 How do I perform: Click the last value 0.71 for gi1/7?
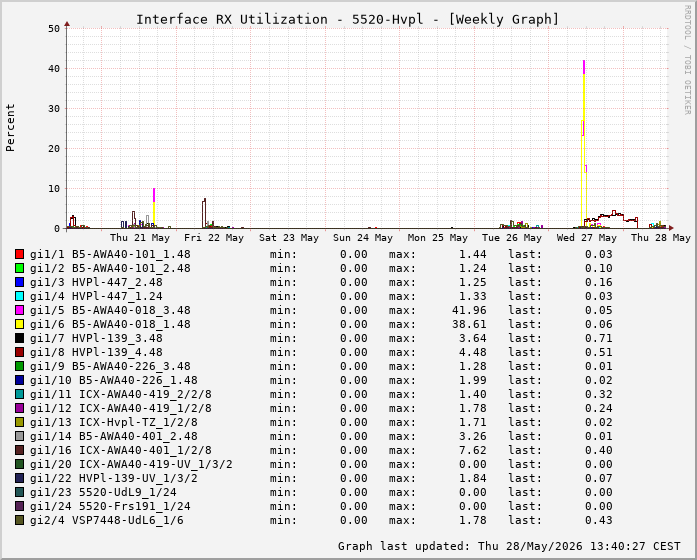[x=599, y=338]
